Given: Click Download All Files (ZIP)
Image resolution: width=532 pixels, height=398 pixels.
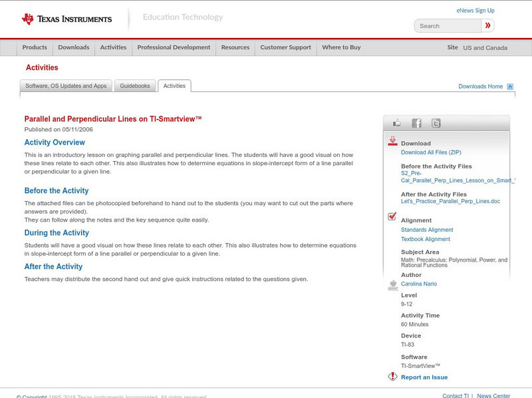Looking at the screenshot, I should (x=431, y=152).
